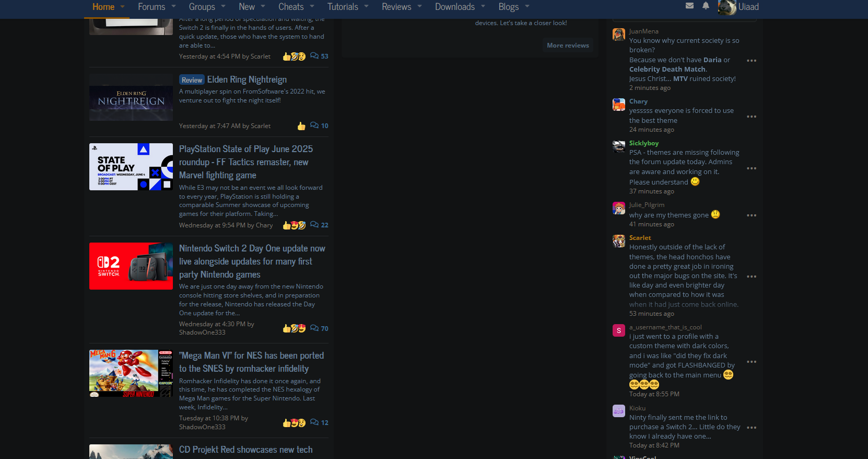Click the Sicklyboy username in the shoutbox
The height and width of the screenshot is (459, 868).
pos(644,143)
